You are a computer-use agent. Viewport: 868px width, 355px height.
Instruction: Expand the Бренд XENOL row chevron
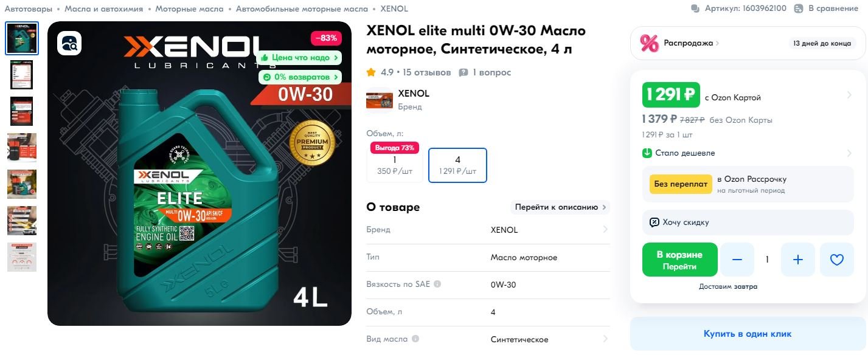[605, 230]
